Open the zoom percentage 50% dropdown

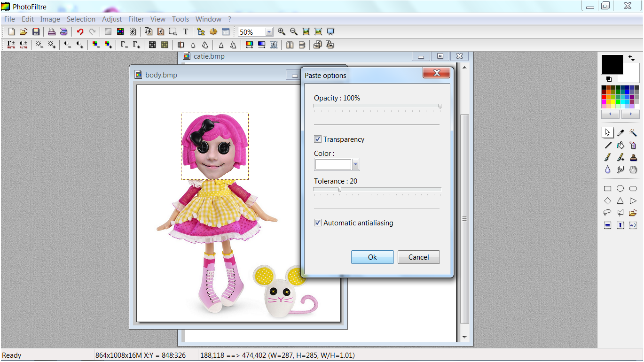(x=269, y=32)
